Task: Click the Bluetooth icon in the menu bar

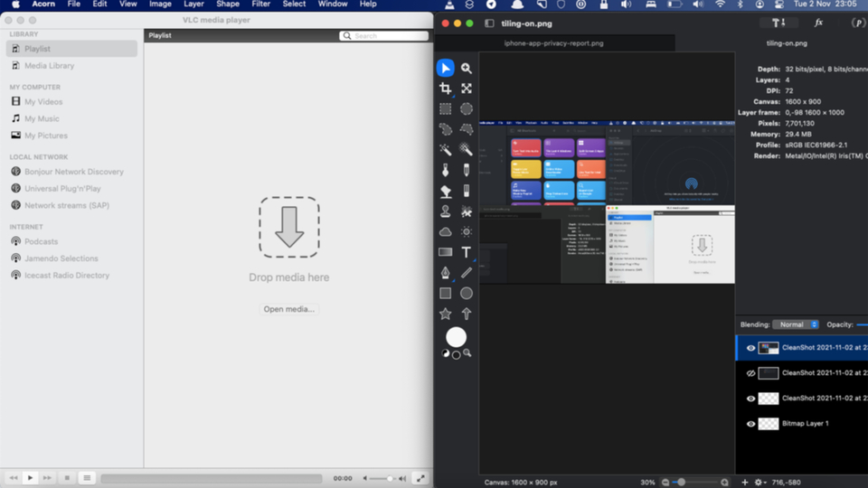Action: click(741, 5)
